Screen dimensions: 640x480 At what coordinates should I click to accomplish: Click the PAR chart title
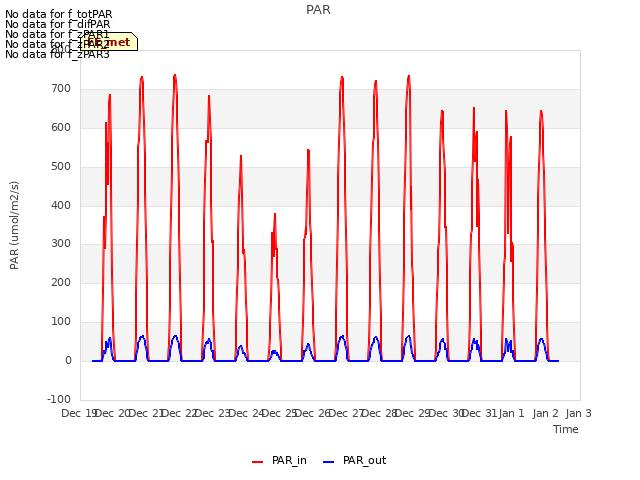point(318,10)
